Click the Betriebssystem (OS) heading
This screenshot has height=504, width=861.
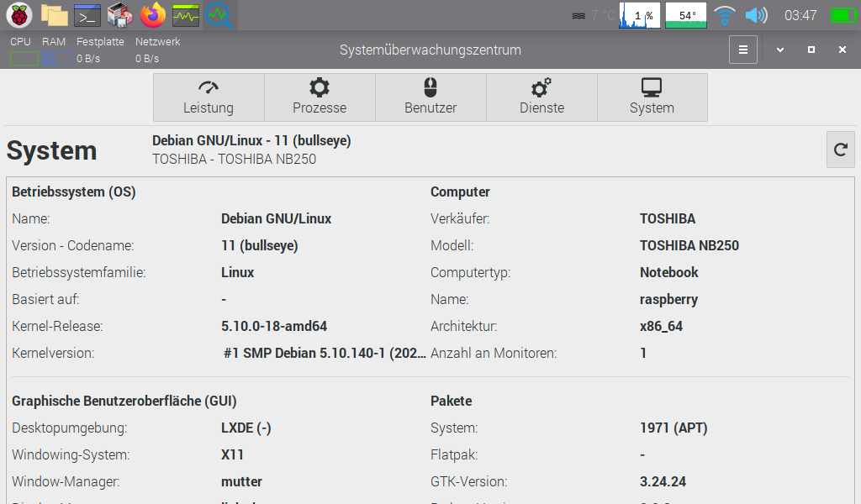click(x=74, y=192)
